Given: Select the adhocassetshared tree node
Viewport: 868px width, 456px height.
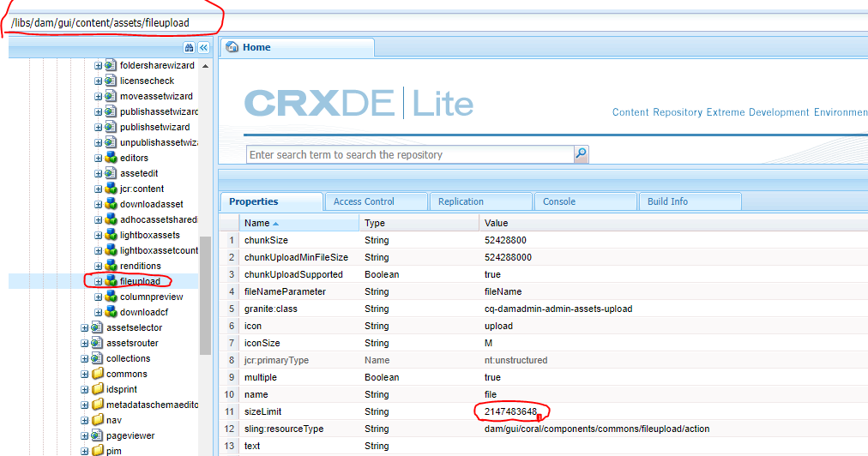Looking at the screenshot, I should coord(159,219).
